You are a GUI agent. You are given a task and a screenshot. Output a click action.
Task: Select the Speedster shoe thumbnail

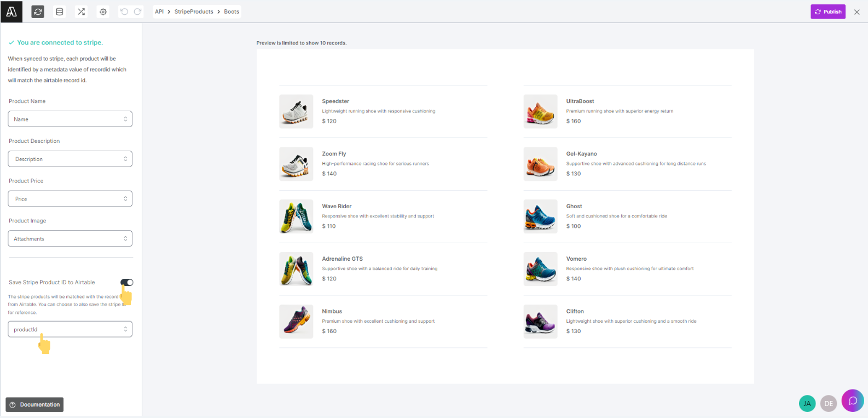coord(296,111)
